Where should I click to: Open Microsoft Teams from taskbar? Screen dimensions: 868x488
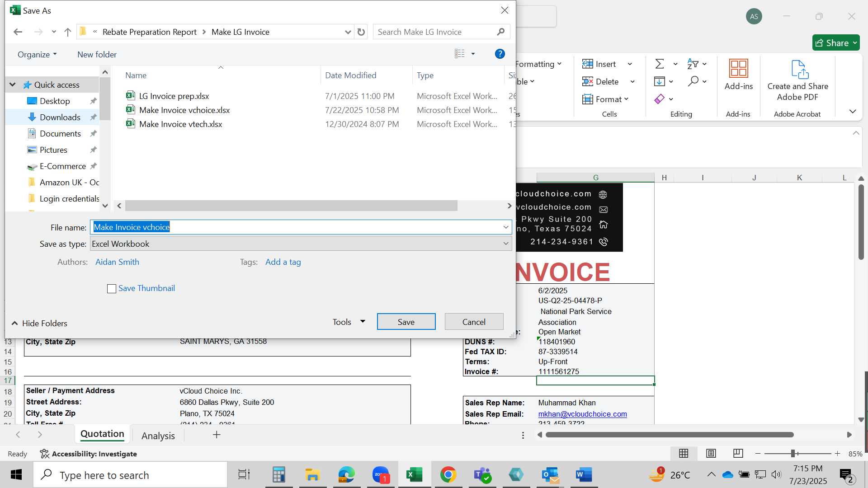(x=482, y=475)
